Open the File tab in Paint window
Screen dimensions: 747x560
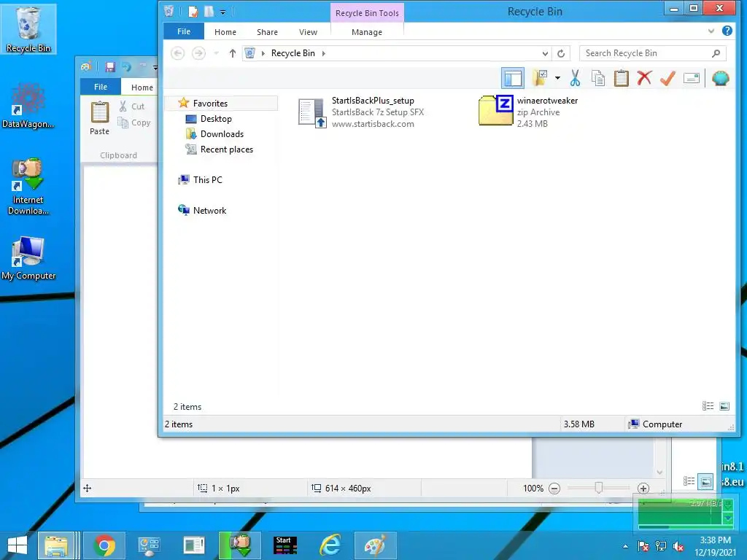tap(101, 87)
